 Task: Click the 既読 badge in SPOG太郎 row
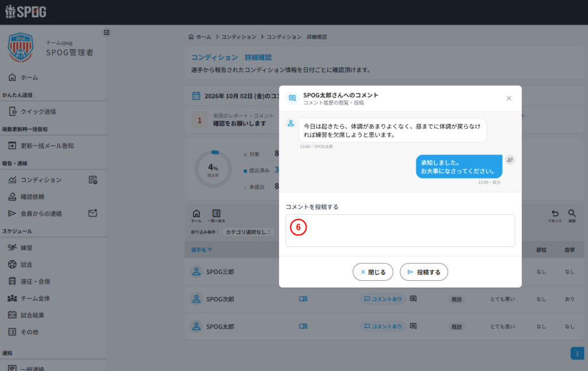457,327
